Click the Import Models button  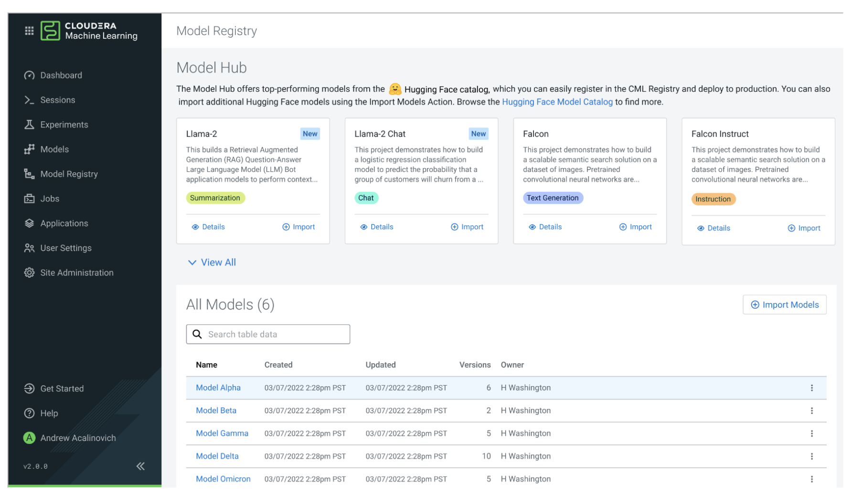tap(785, 305)
